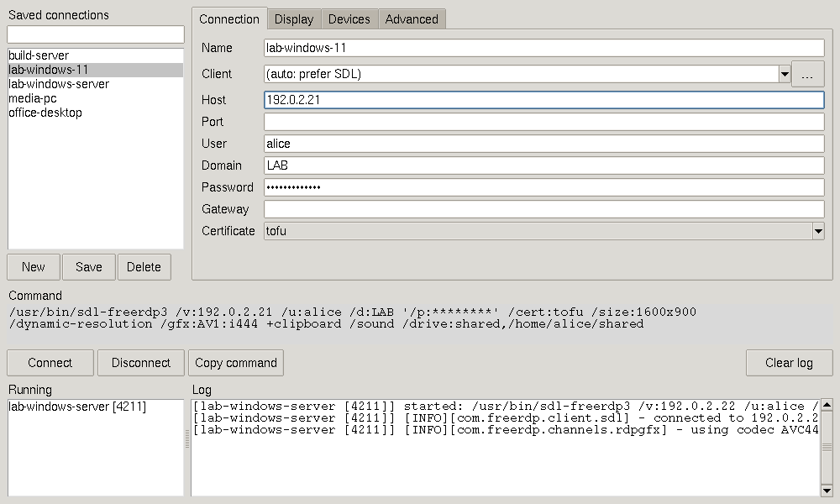Screen dimensions: 840x504
Task: Select build-server in saved connections
Action: [x=96, y=55]
